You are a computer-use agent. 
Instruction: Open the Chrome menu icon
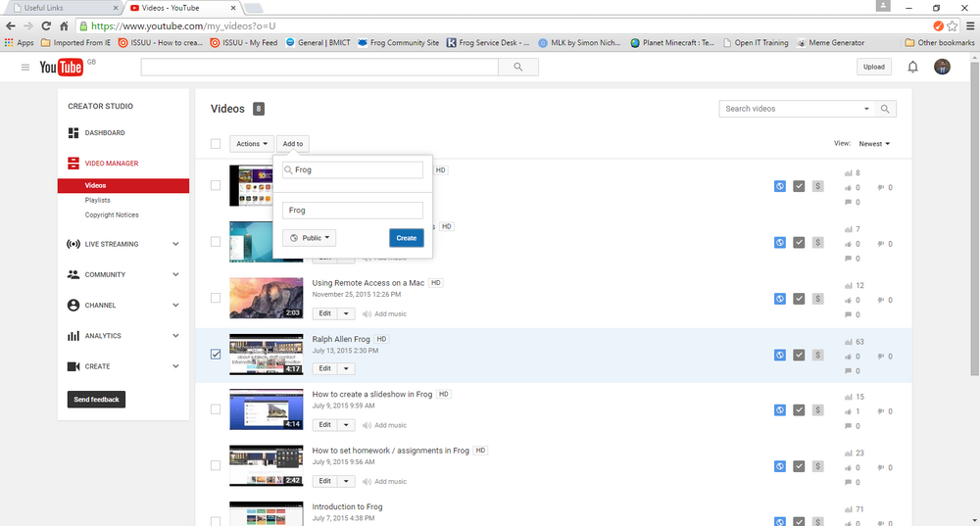(x=970, y=25)
